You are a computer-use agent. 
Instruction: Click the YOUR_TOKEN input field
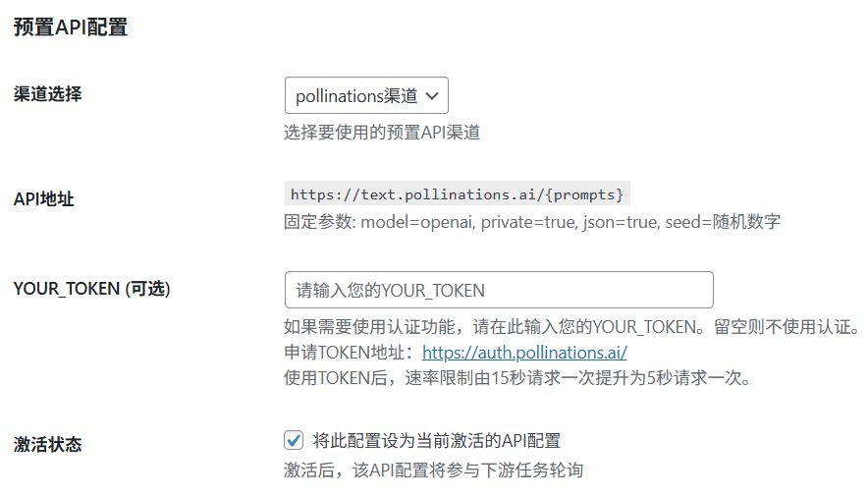pos(498,291)
